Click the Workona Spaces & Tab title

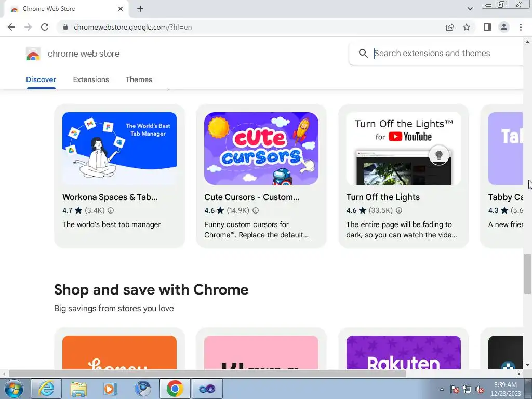pyautogui.click(x=110, y=197)
